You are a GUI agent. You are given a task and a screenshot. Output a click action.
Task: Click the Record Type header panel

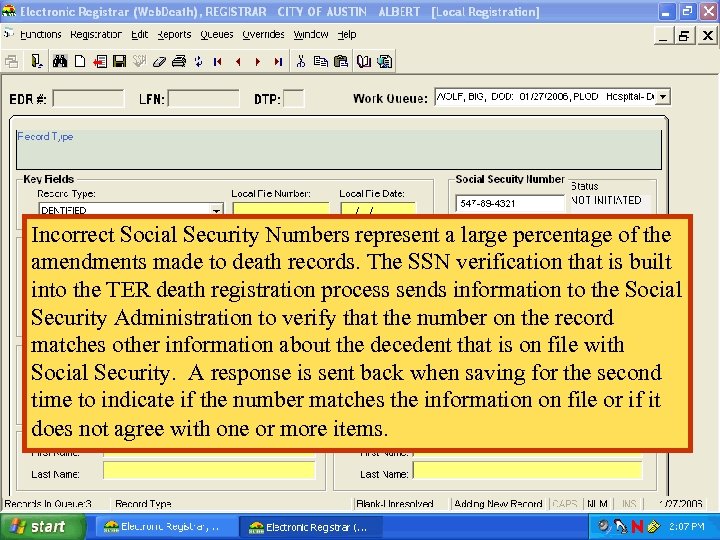(339, 149)
